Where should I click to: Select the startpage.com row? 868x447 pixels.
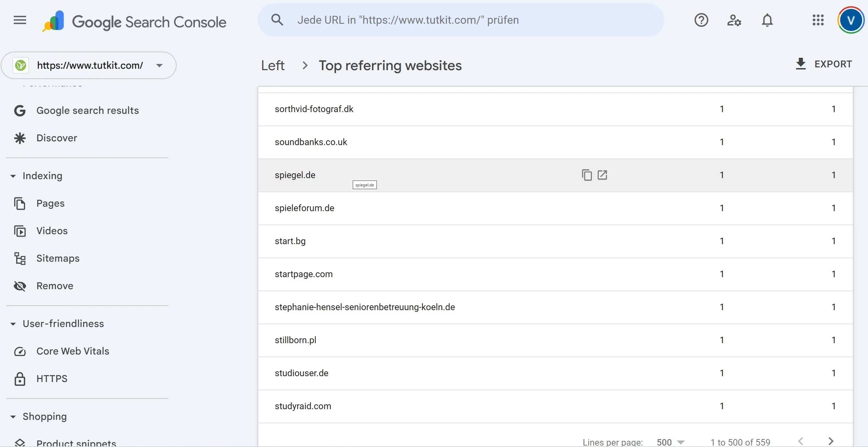[555, 274]
